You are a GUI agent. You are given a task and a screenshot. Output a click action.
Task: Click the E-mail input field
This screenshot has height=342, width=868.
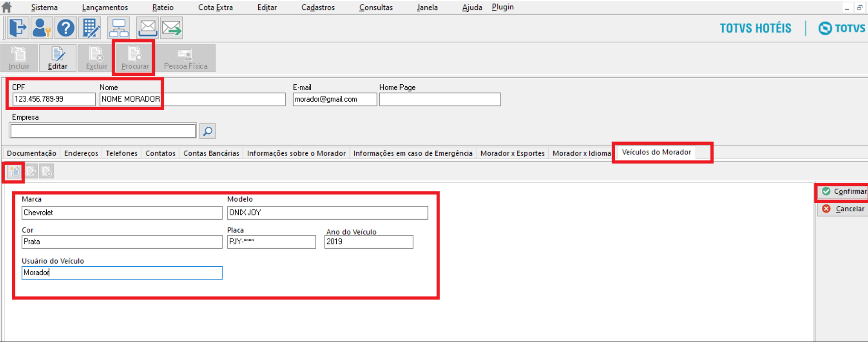(335, 99)
